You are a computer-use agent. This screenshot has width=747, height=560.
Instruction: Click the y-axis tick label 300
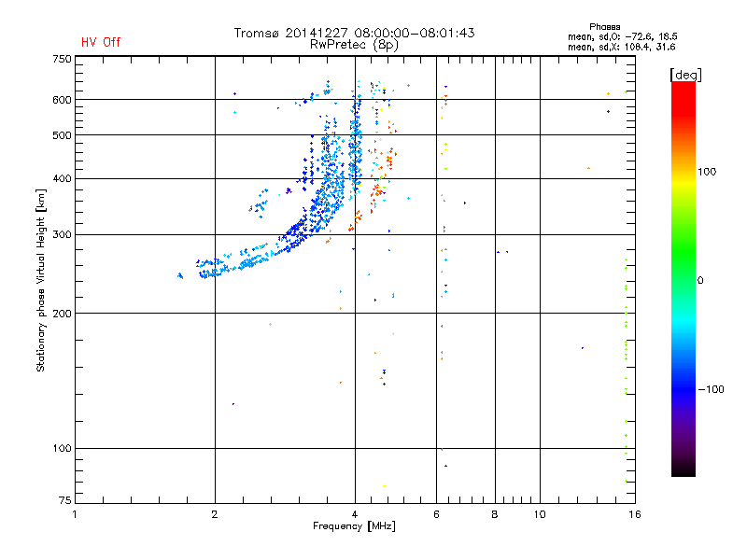(x=62, y=234)
